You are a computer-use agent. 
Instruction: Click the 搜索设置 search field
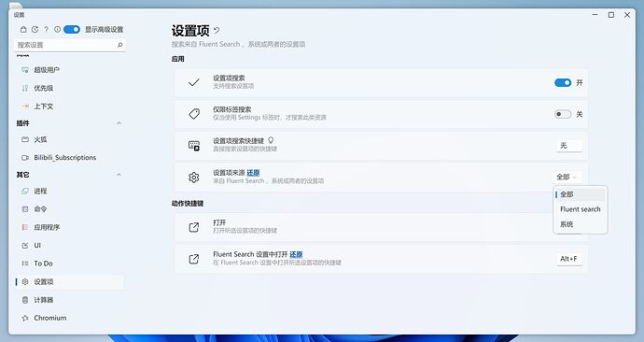tap(71, 45)
